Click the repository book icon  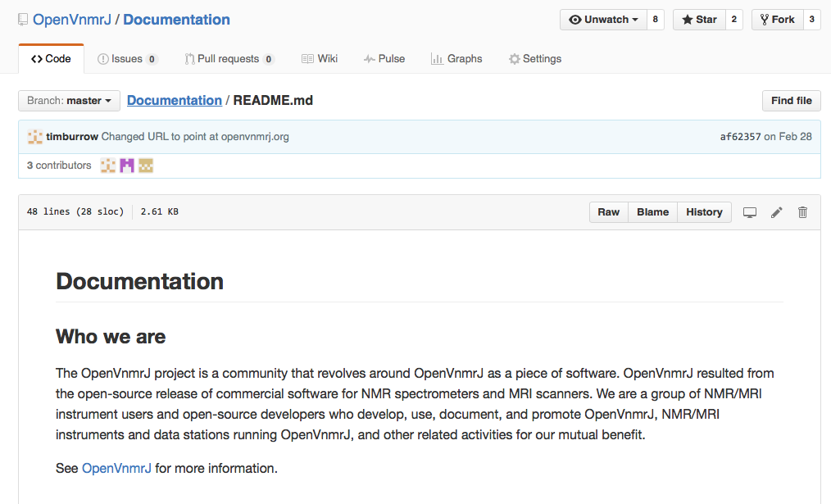click(x=23, y=20)
